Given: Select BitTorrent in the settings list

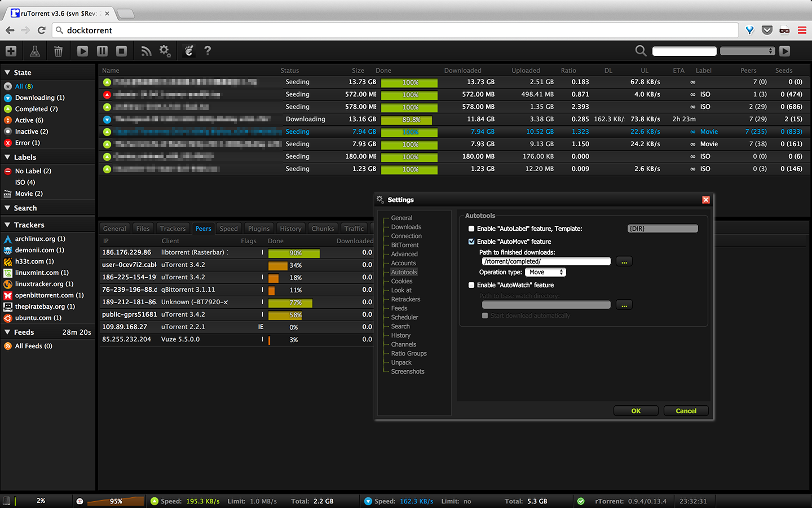Looking at the screenshot, I should coord(405,245).
